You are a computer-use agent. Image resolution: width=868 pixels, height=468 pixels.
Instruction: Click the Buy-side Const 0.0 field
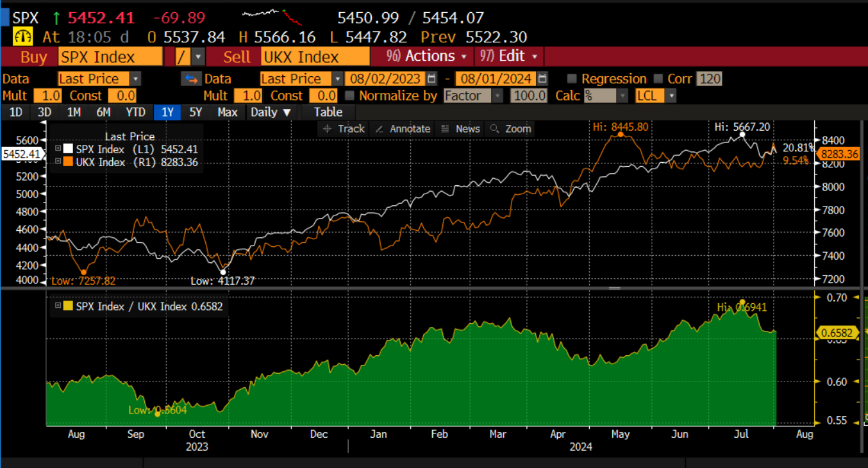tap(122, 96)
